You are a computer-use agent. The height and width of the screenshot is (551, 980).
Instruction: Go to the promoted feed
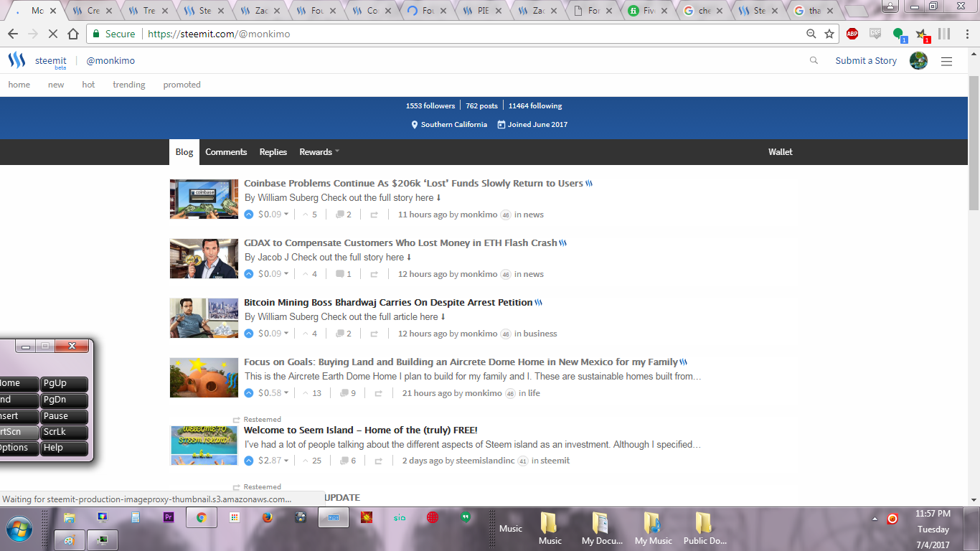[x=182, y=85]
